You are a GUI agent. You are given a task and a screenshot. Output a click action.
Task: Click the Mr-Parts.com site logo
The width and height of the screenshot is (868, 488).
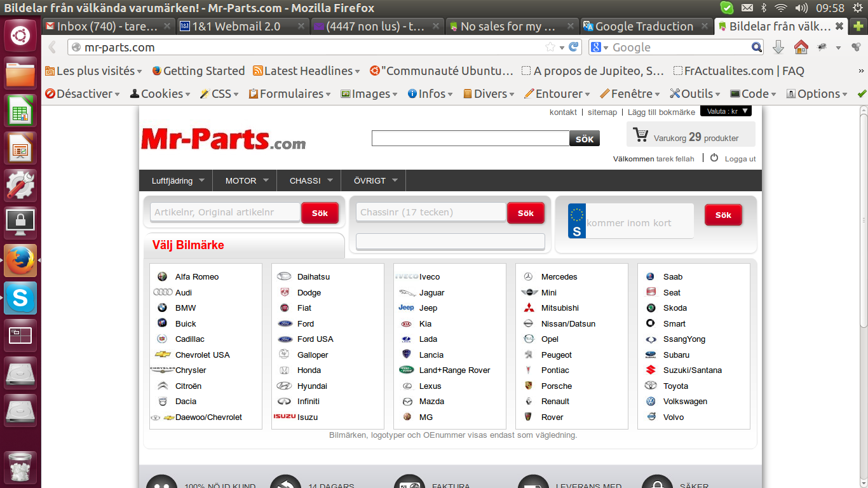click(x=223, y=138)
